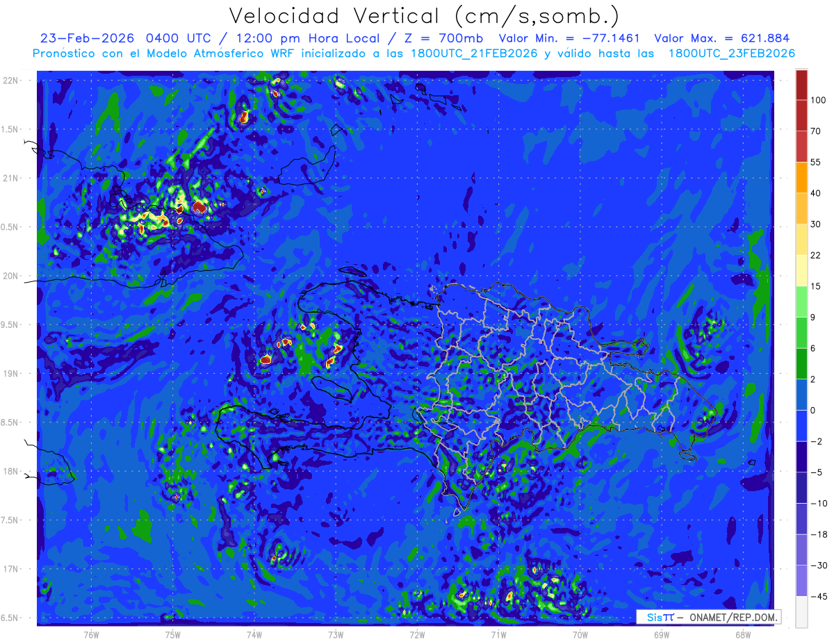
Task: Click the '75W' longitude label
Action: (173, 634)
